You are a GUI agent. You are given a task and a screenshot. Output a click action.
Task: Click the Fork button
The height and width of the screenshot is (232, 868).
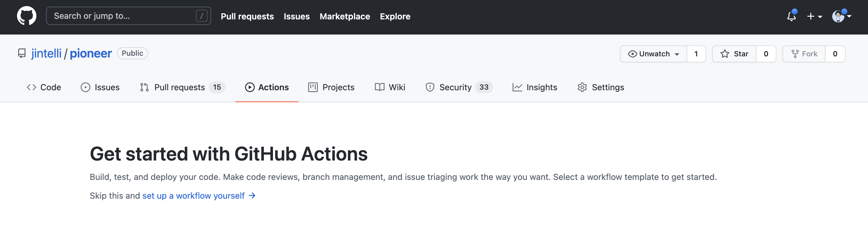pos(804,54)
